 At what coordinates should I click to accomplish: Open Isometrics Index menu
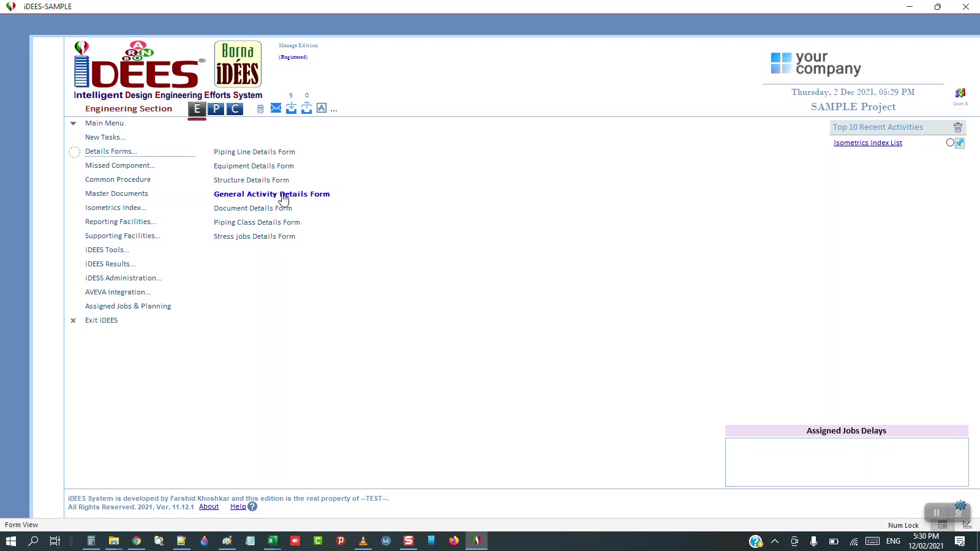coord(116,208)
